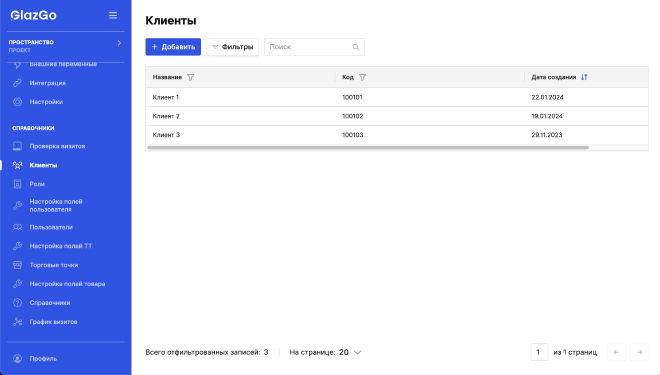
Task: Open Профиль at sidebar bottom
Action: click(x=43, y=359)
